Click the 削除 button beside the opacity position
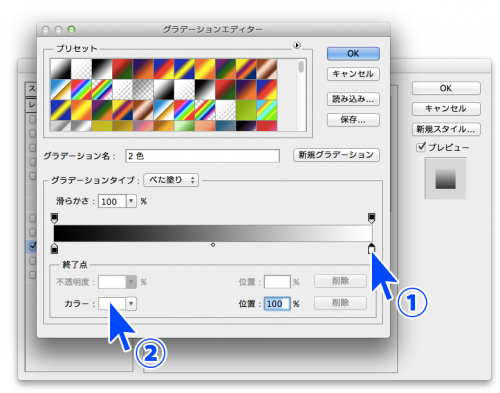 point(340,281)
